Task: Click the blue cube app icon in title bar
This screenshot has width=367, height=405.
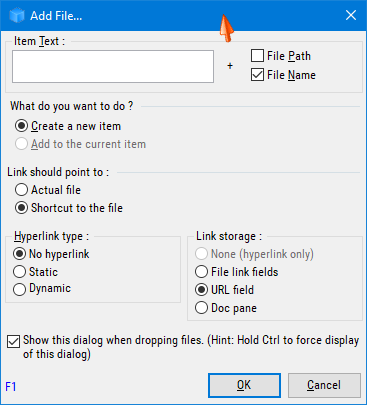Action: click(x=17, y=16)
